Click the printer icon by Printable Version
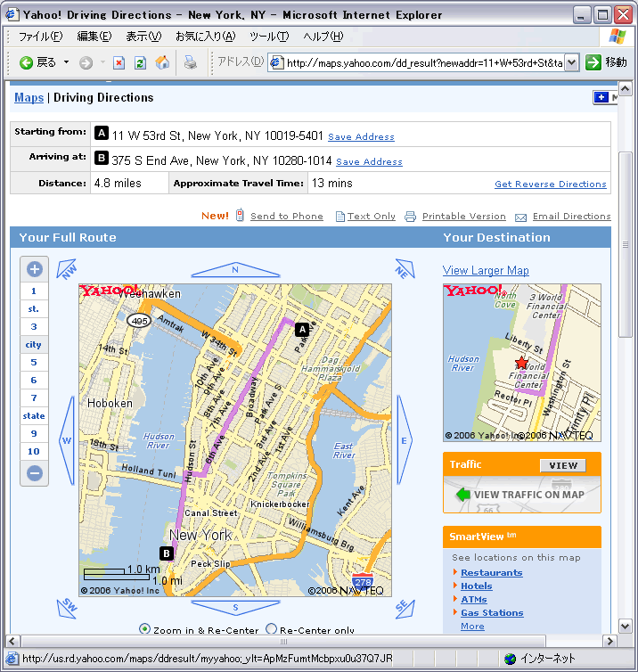638x672 pixels. coord(410,217)
